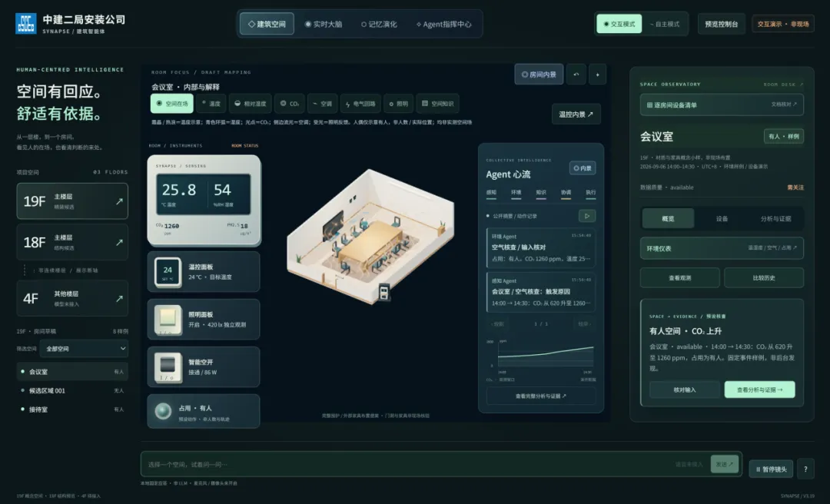Screen dimensions: 830x504
Task: Switch to 概览 tab
Action: coord(668,218)
